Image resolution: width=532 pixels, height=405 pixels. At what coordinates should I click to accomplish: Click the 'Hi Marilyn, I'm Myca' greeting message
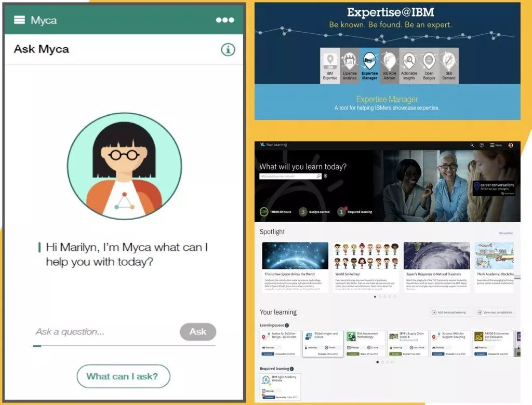(x=127, y=254)
